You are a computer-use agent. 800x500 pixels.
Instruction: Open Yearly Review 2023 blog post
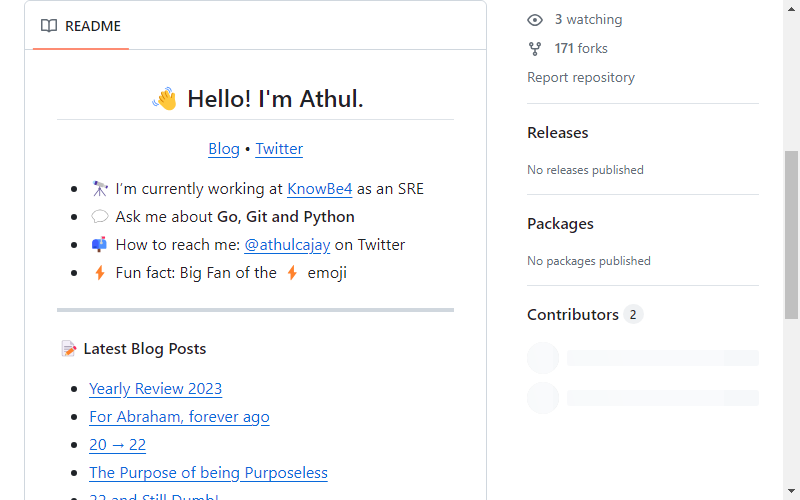pos(156,389)
